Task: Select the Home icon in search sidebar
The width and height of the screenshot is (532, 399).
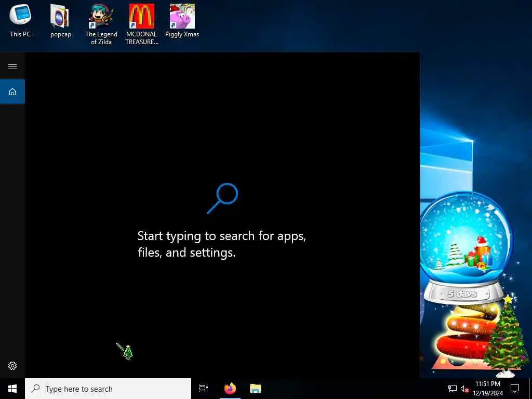Action: pyautogui.click(x=12, y=91)
